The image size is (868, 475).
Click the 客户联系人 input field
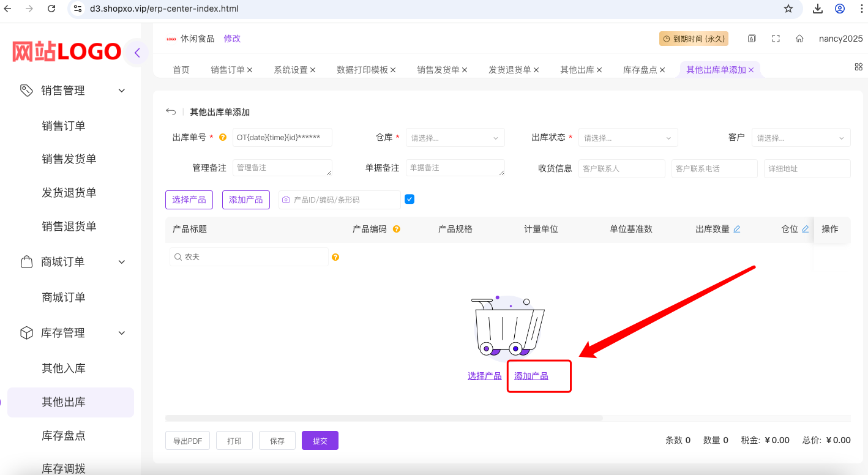point(622,168)
